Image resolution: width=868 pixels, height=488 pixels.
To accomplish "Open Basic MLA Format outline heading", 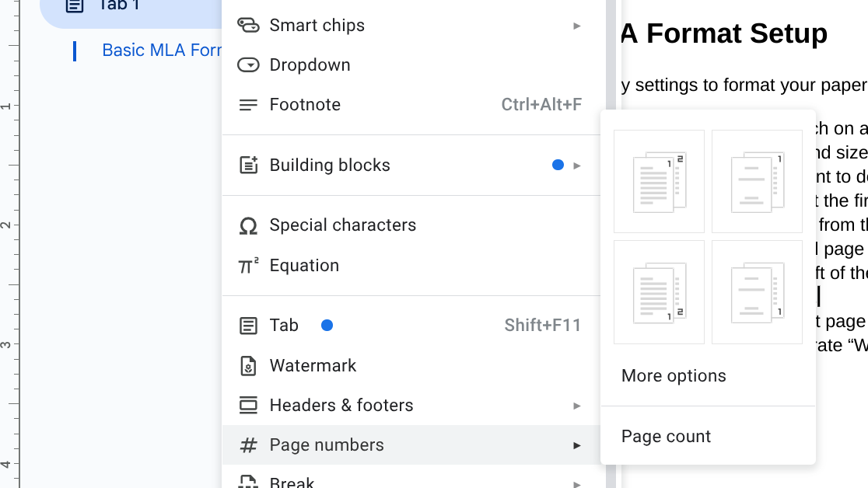I will coord(162,51).
